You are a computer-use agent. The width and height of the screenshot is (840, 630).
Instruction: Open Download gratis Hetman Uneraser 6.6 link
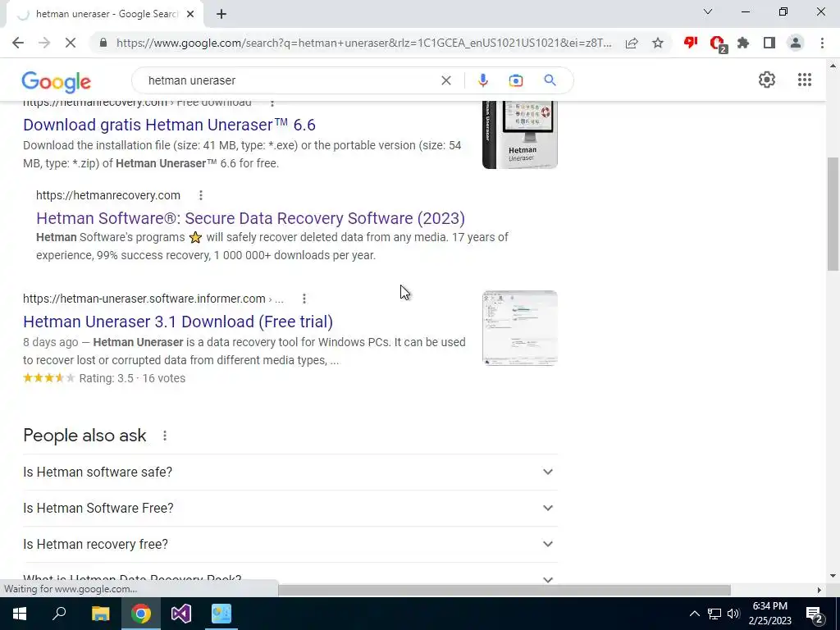pos(169,125)
